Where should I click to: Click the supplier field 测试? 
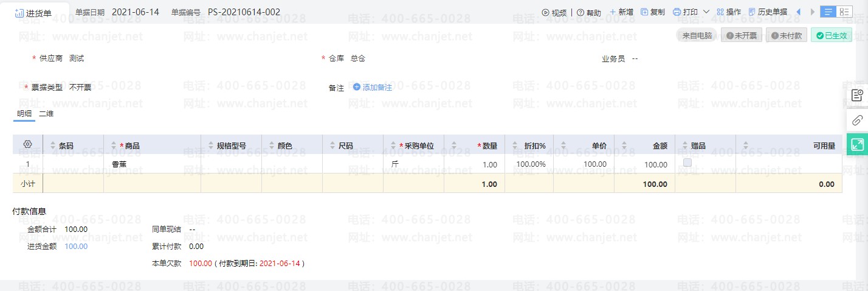tap(77, 58)
